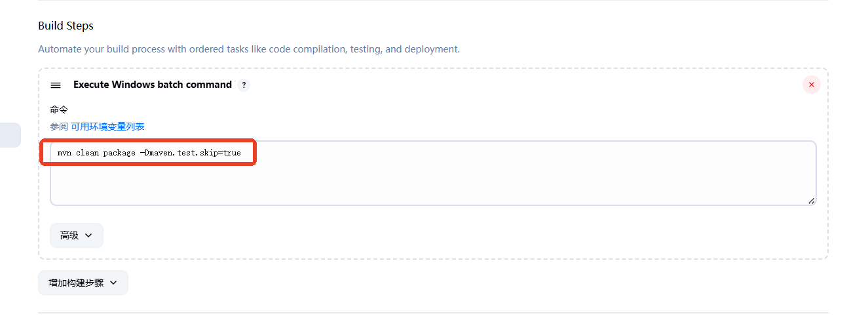868x324 pixels.
Task: Click the 命令 field label
Action: 59,110
